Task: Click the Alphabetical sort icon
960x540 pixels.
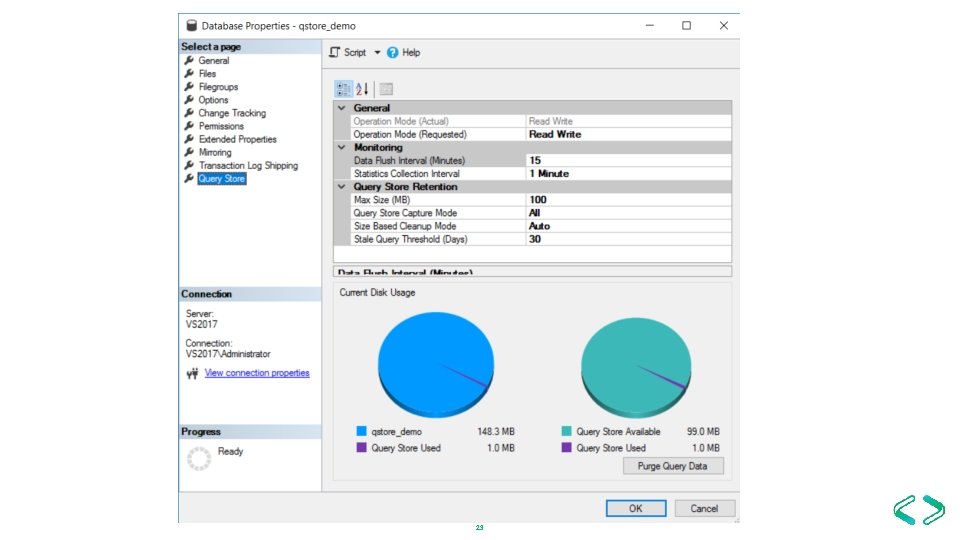Action: pyautogui.click(x=362, y=89)
